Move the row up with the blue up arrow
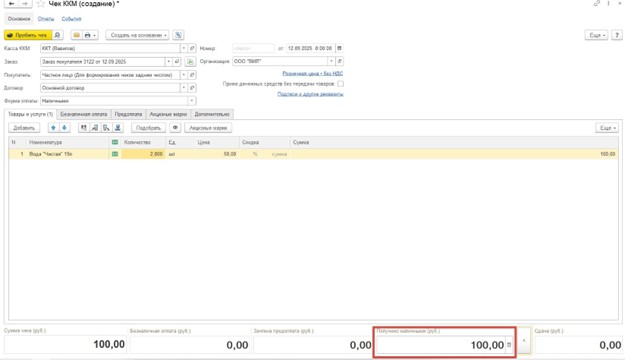 tap(53, 128)
